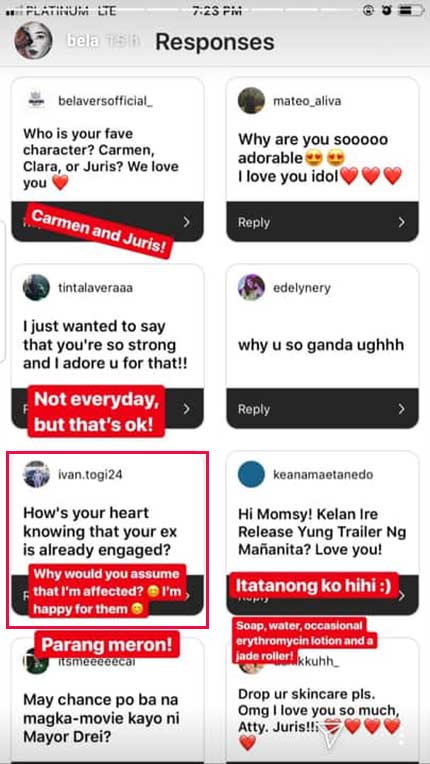This screenshot has width=430, height=764.
Task: Tap the belaversofficial_ avatar icon
Action: [36, 101]
